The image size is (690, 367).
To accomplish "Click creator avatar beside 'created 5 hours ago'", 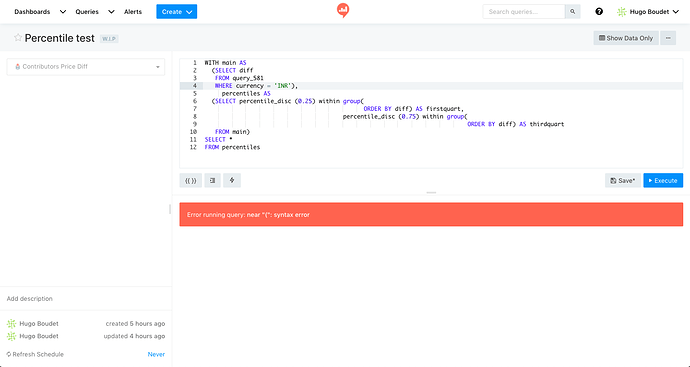I will tap(11, 324).
